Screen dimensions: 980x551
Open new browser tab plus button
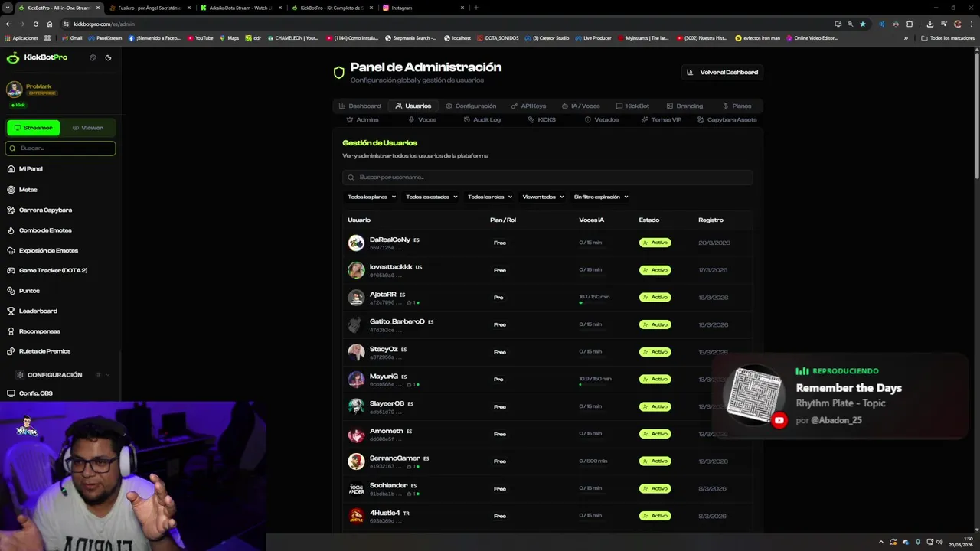pos(476,8)
